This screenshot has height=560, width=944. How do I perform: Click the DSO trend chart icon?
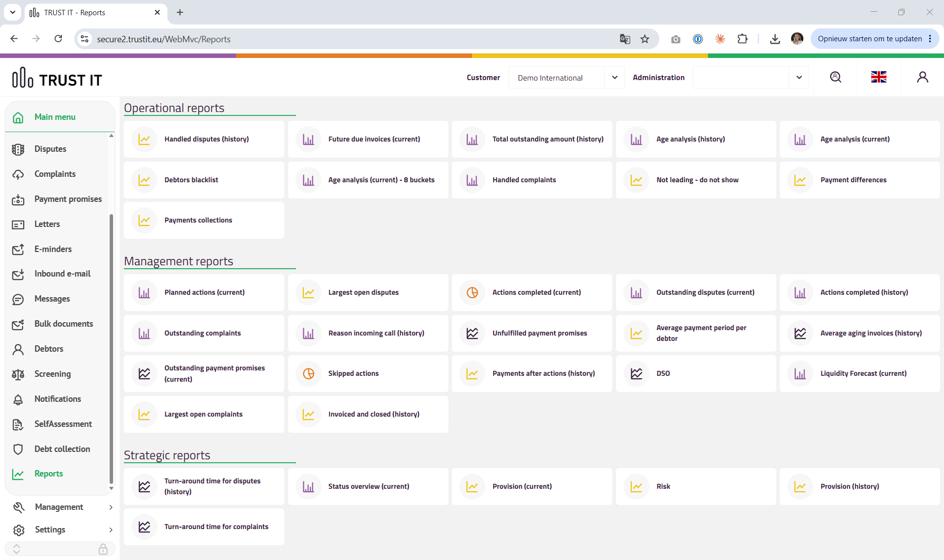636,374
